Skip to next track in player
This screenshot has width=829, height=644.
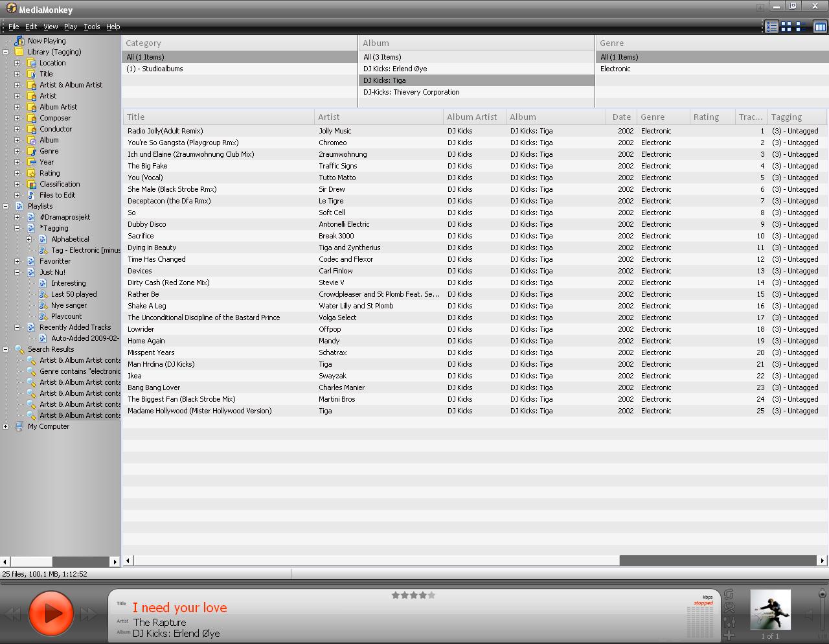pos(89,614)
